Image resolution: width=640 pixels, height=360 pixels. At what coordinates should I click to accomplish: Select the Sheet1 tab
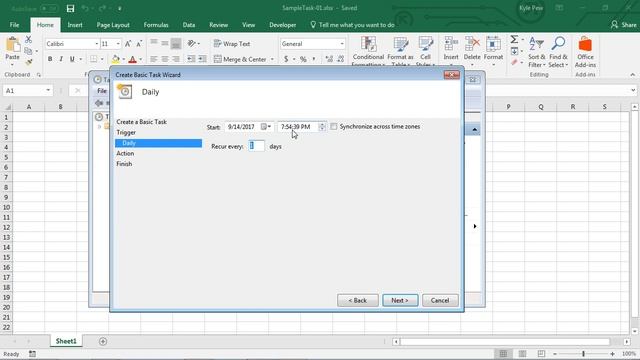[x=66, y=341]
